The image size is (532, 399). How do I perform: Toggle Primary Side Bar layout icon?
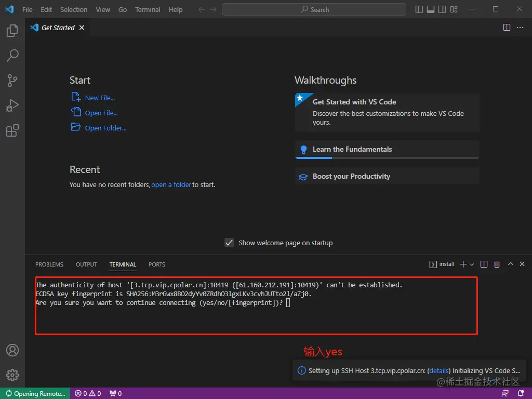[x=419, y=9]
